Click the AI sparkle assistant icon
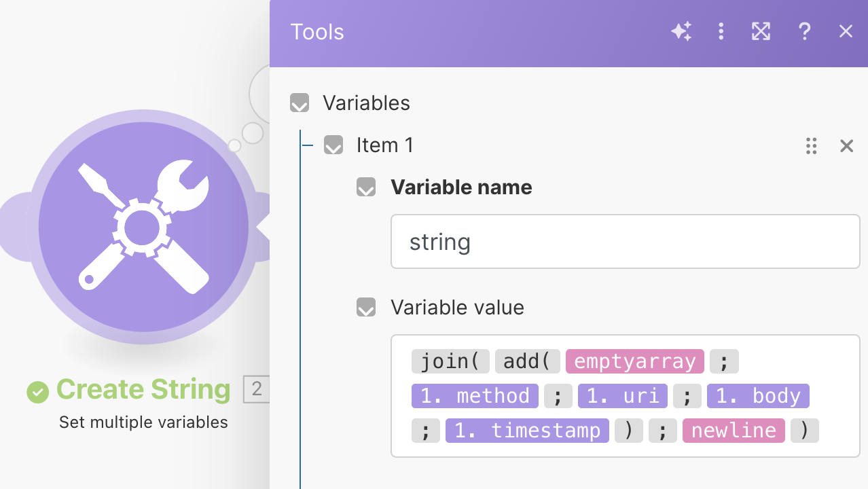Viewport: 868px width, 489px height. [681, 31]
